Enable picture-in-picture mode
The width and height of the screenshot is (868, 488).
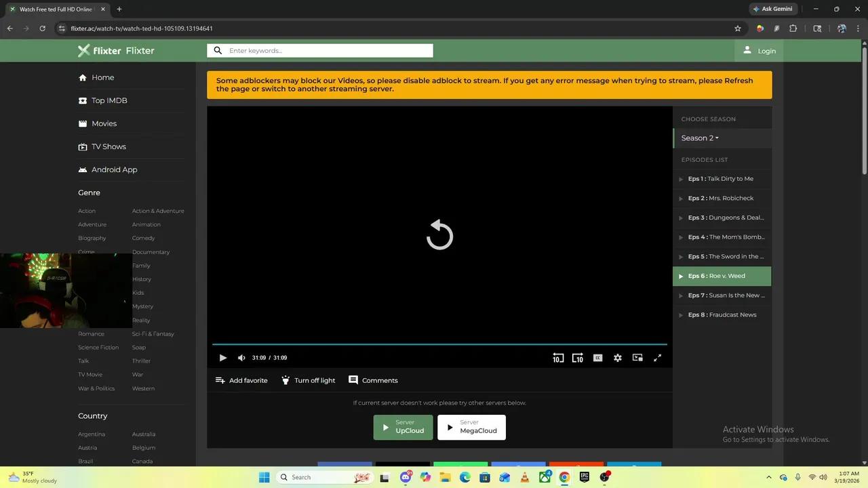637,357
